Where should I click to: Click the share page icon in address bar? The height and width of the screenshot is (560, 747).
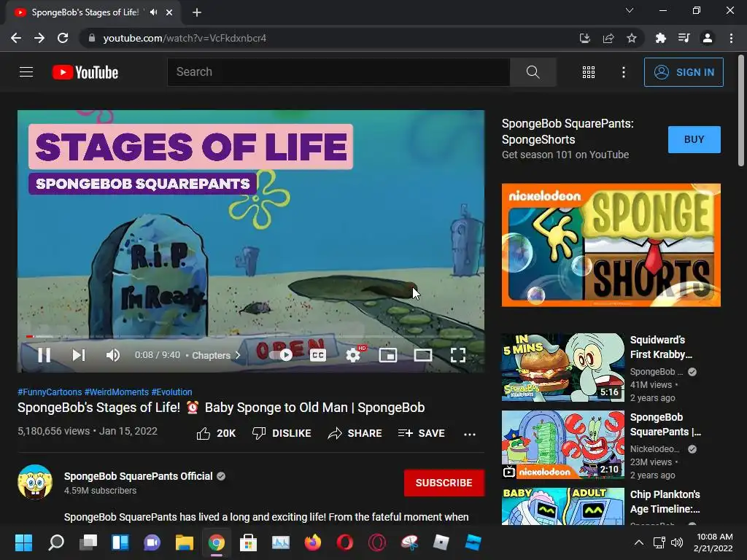[608, 38]
